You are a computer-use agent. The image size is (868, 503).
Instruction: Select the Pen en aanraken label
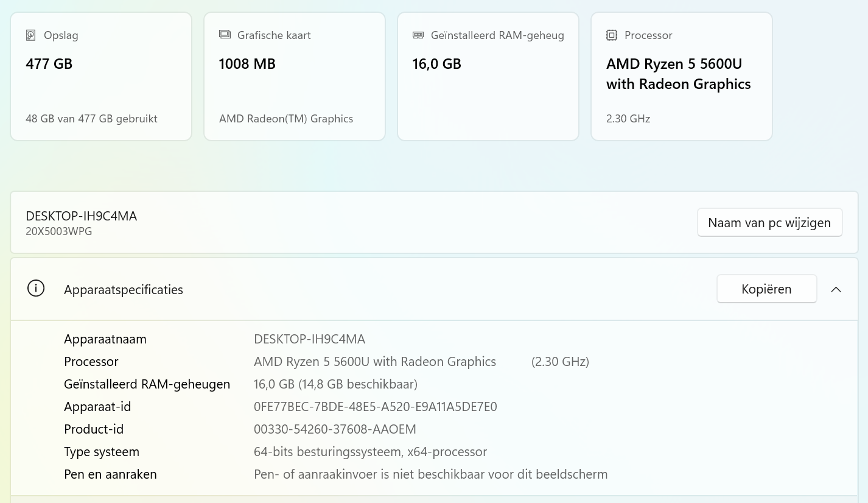(x=110, y=474)
